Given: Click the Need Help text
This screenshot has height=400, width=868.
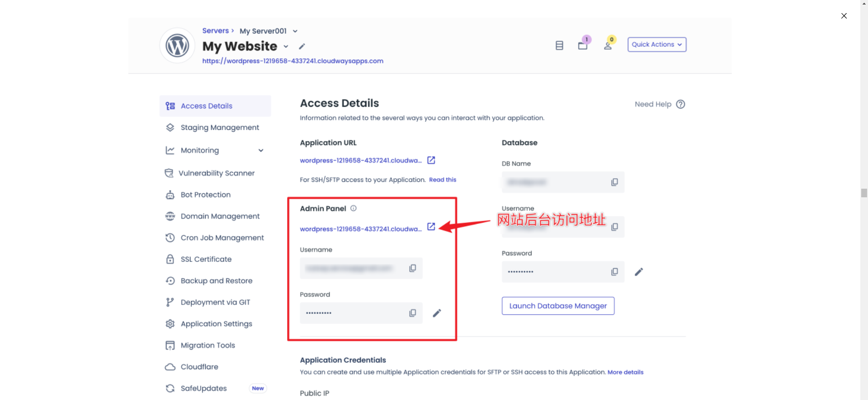Looking at the screenshot, I should coord(653,104).
